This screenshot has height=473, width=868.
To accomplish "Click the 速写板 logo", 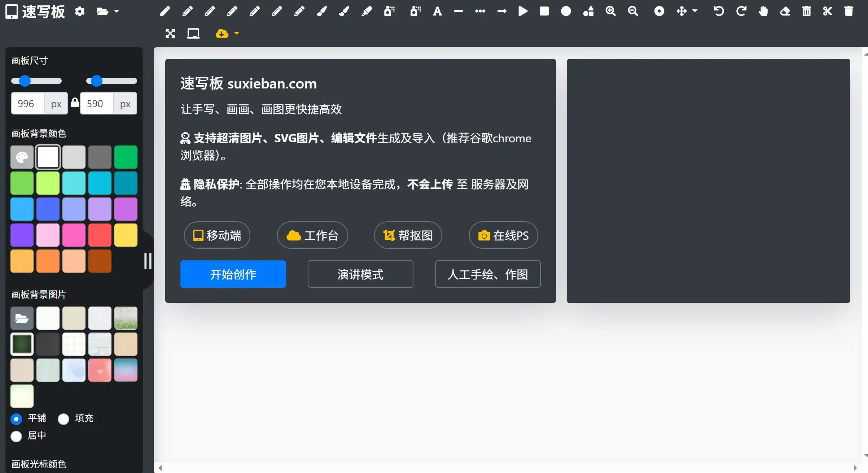I will pos(35,11).
